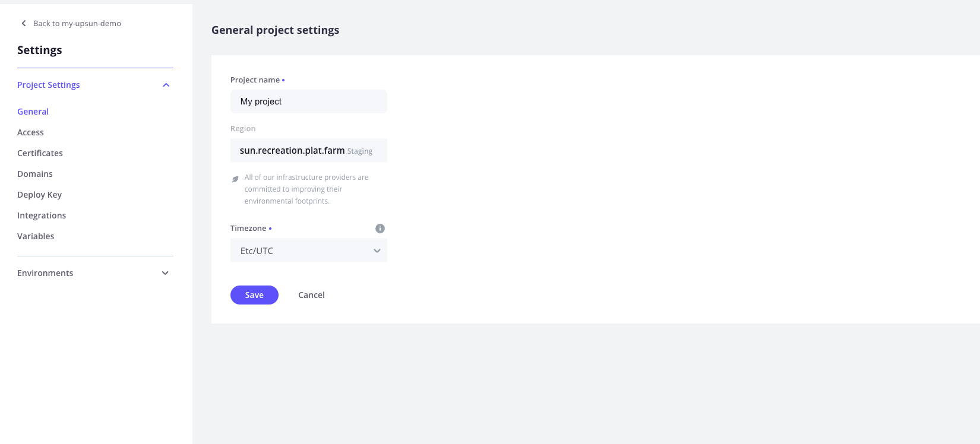Open the Timezone dropdown showing Etc/UTC

point(308,250)
